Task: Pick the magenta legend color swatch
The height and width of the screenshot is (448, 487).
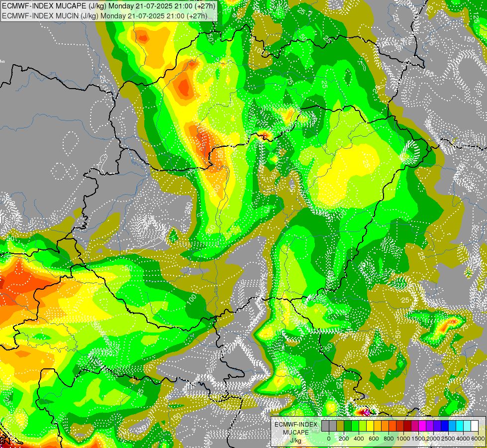Action: coord(423,426)
